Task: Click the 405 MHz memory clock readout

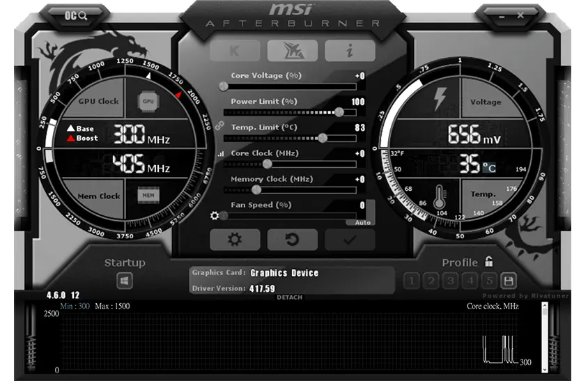Action: pyautogui.click(x=141, y=164)
